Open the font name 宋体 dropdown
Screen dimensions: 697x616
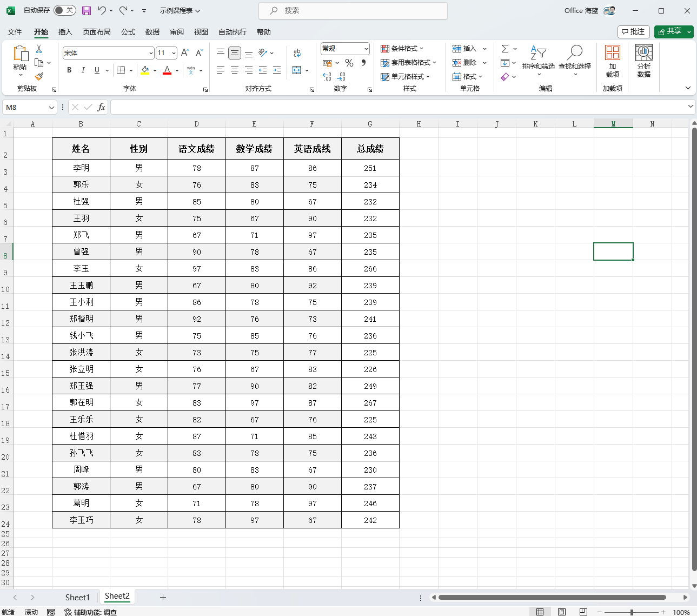151,53
